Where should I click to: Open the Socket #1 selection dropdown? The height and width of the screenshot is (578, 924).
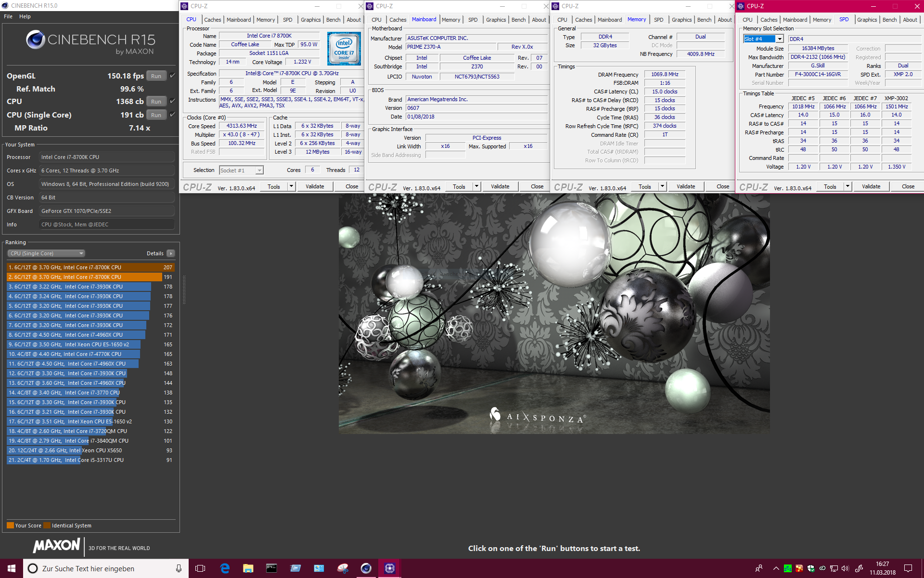(259, 171)
